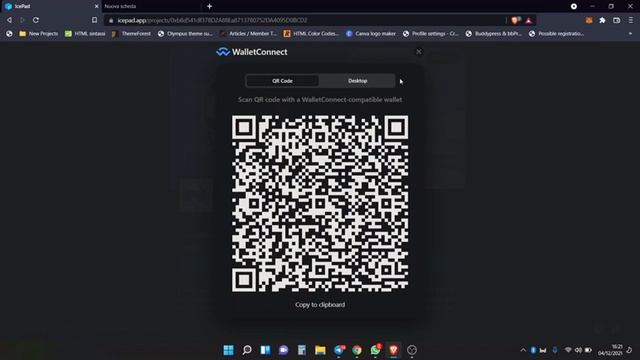Open the Olympus theme bookmark
This screenshot has height=360, width=640.
point(185,34)
